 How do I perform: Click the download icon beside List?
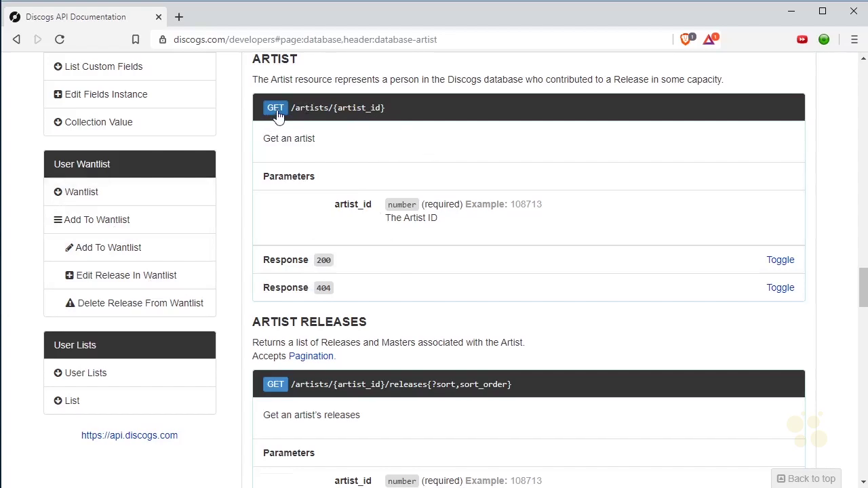58,401
